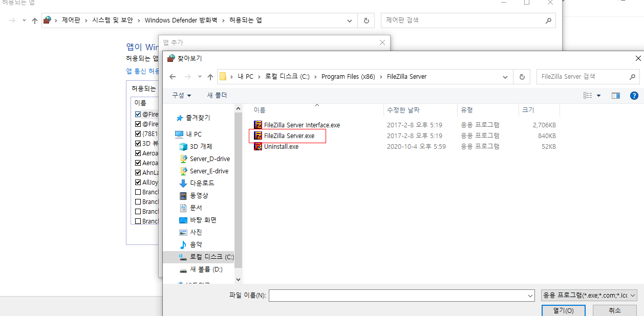Open recent locations dropdown in Control Panel
This screenshot has height=316, width=644.
24,21
